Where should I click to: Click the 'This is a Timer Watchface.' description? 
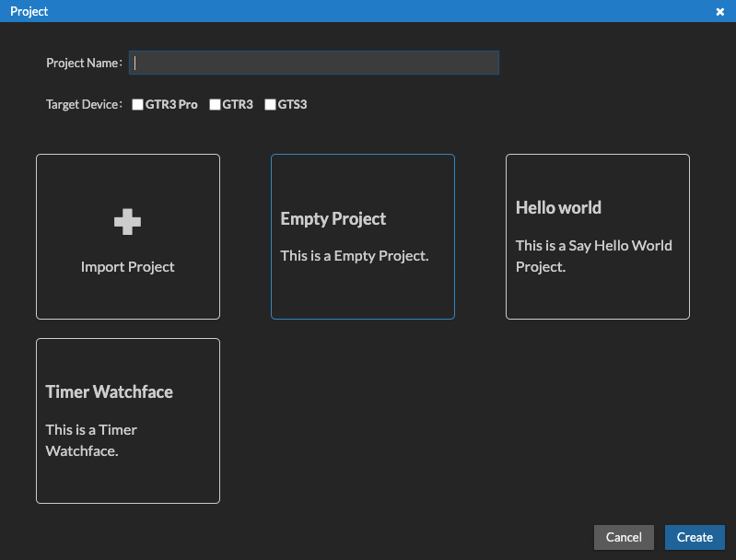point(91,440)
